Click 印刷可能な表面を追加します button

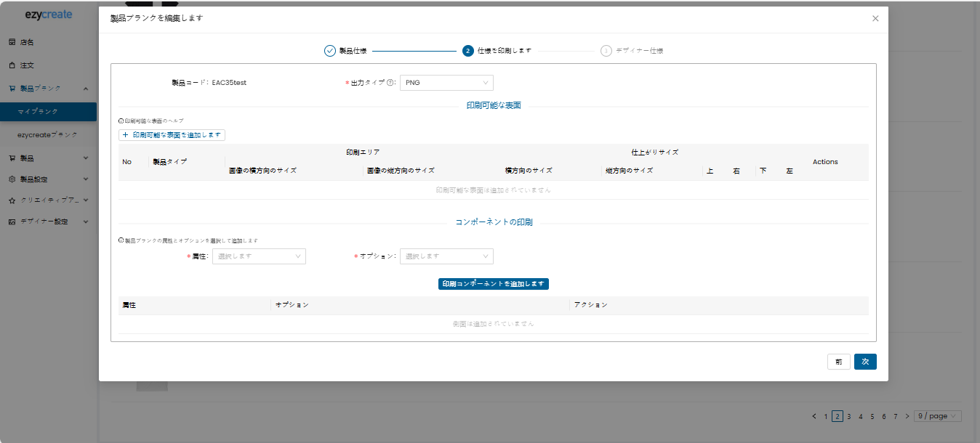tap(172, 135)
